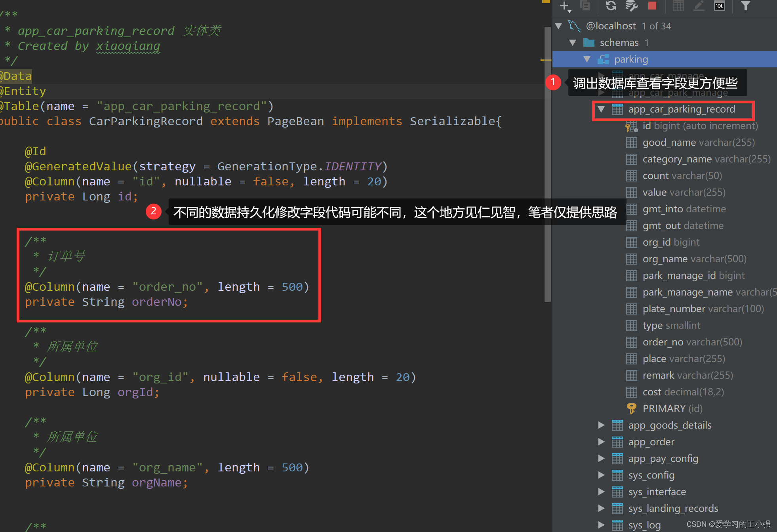Image resolution: width=777 pixels, height=532 pixels.
Task: Click 'private String orderNo;' line
Action: point(107,302)
